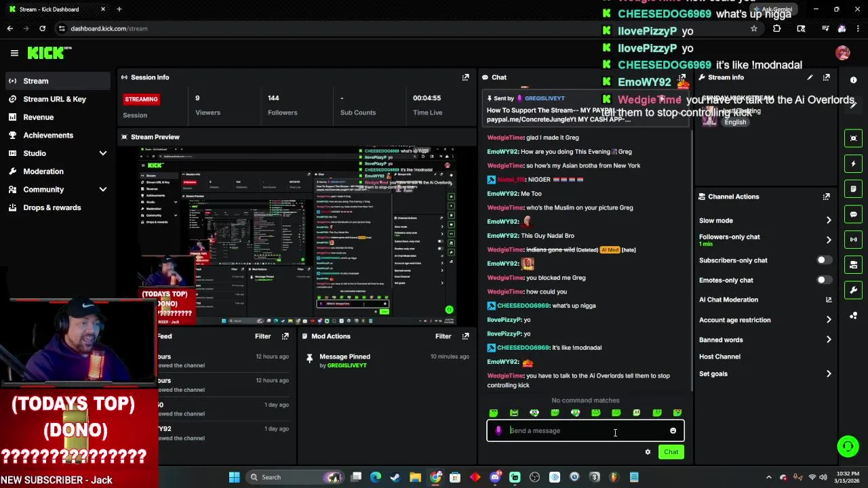Open Account age restriction options arrow
868x488 pixels.
coord(828,320)
